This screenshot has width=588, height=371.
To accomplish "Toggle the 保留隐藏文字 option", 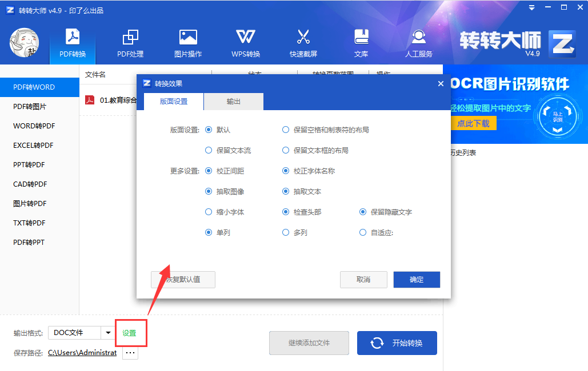I will click(x=363, y=212).
